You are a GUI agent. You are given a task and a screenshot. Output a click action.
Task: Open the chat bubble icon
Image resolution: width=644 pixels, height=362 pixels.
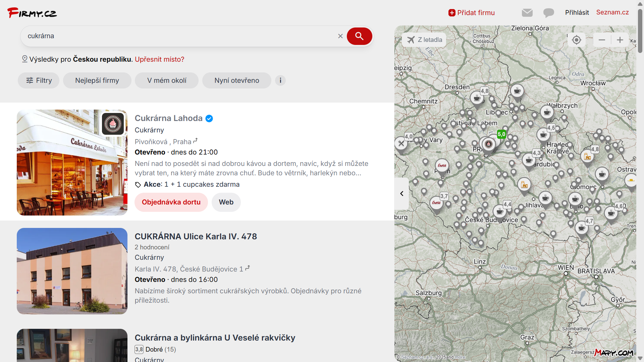coord(548,13)
